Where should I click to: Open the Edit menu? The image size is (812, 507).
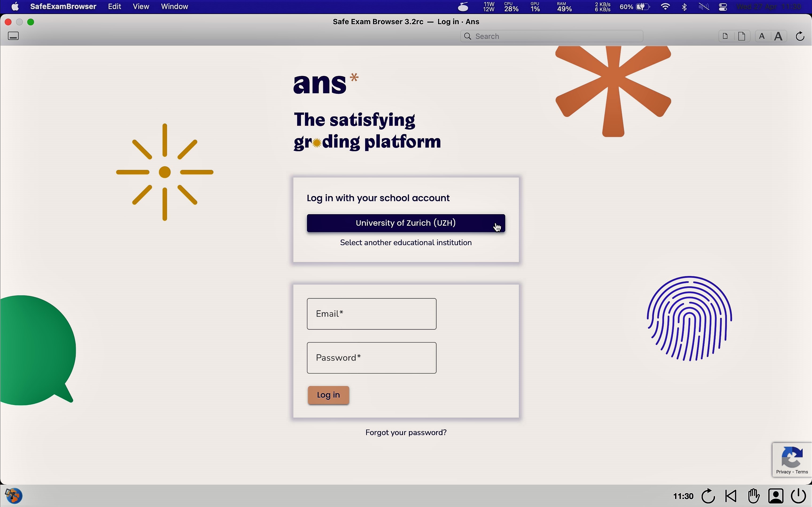115,7
